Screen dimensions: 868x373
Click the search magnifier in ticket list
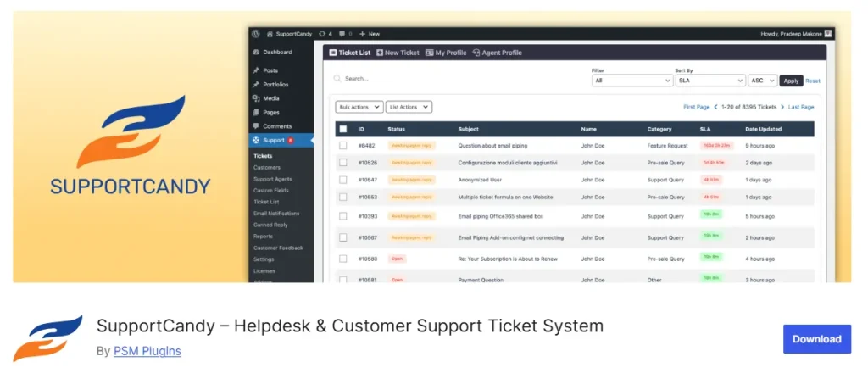(x=337, y=79)
